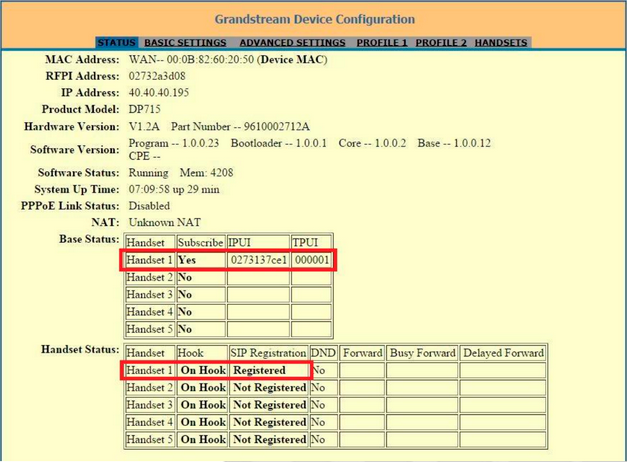
Task: Click PPPoE link status Disabled
Action: click(x=149, y=206)
